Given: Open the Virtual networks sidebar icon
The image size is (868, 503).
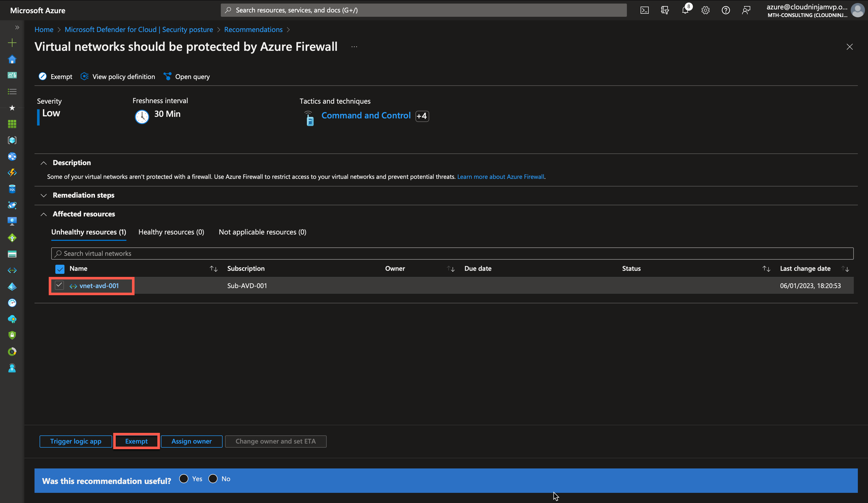Looking at the screenshot, I should point(12,270).
